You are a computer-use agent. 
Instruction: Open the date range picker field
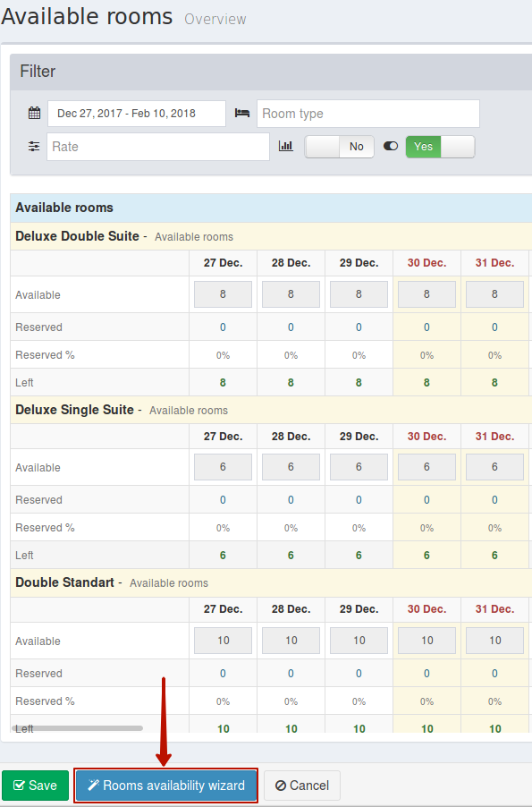[x=137, y=114]
